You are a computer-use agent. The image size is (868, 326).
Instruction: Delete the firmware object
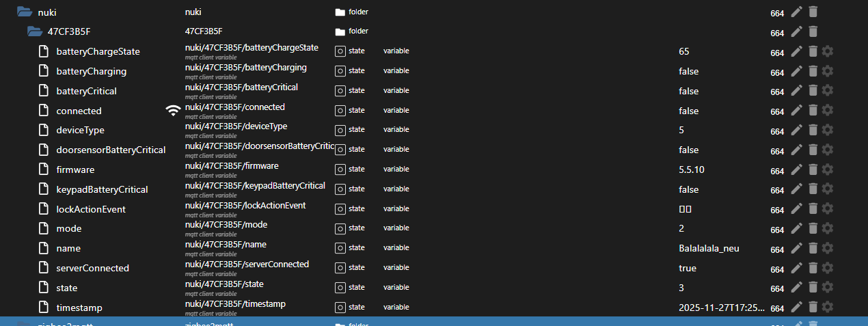[812, 169]
